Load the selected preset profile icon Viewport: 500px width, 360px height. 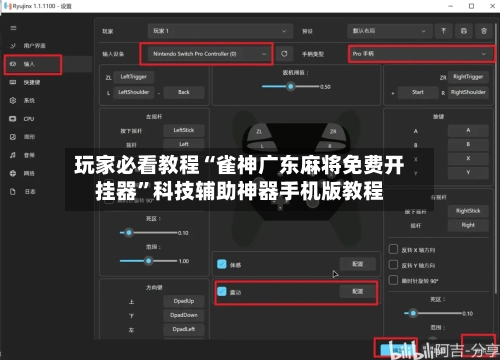444,31
